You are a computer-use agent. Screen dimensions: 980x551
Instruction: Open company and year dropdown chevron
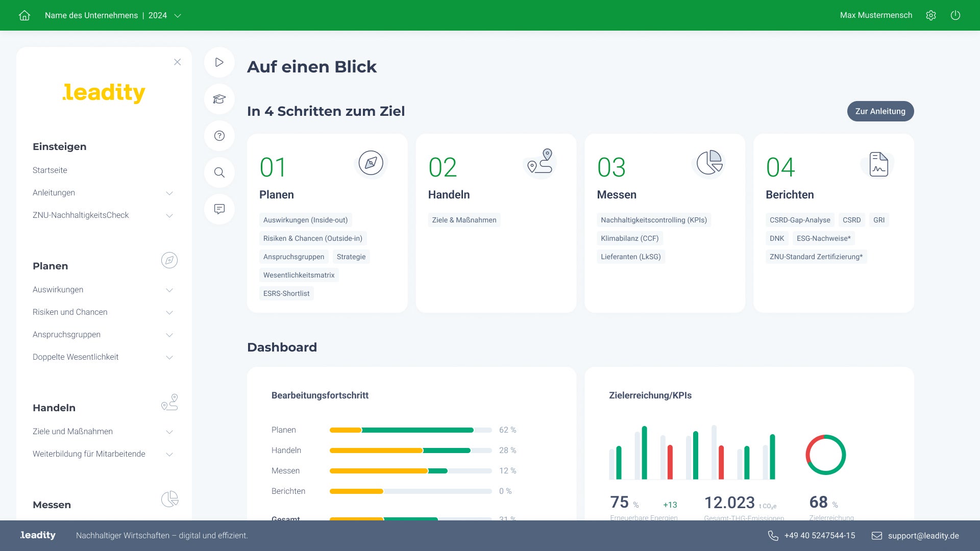[178, 16]
